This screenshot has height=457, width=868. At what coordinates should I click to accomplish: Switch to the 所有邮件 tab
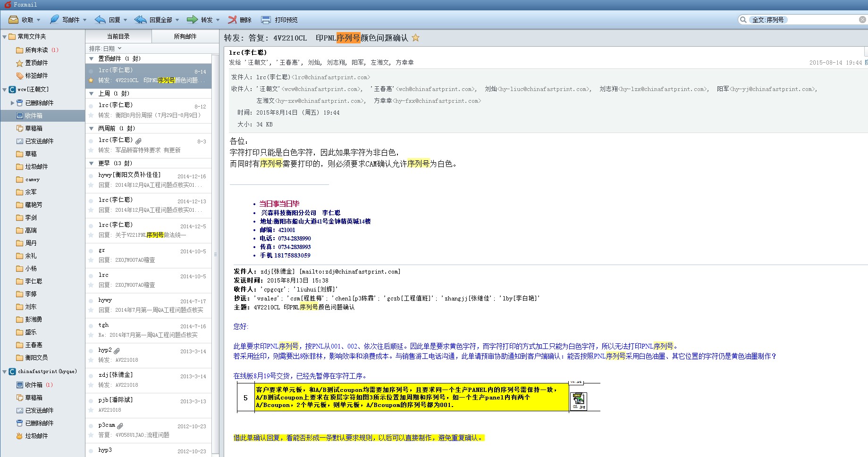coord(185,36)
